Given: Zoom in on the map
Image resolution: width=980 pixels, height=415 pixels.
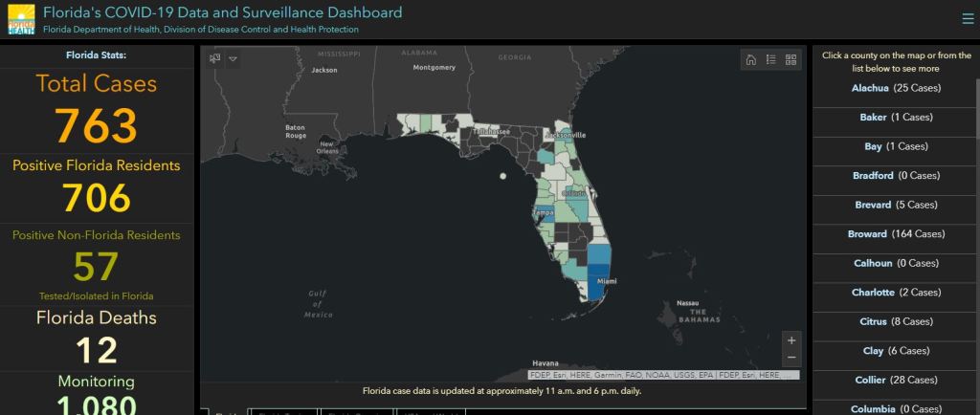Looking at the screenshot, I should [791, 340].
